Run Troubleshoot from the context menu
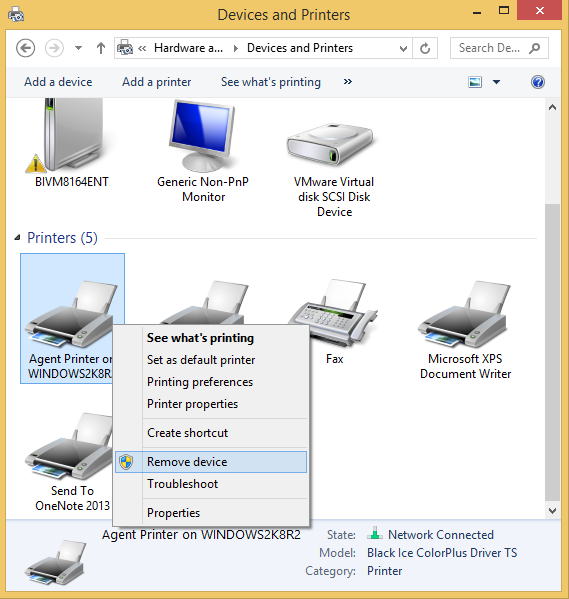The width and height of the screenshot is (569, 599). pos(211,484)
